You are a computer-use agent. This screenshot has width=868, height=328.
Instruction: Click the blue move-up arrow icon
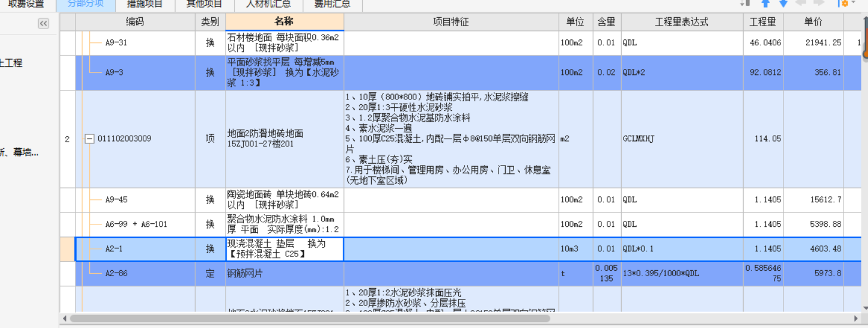766,4
